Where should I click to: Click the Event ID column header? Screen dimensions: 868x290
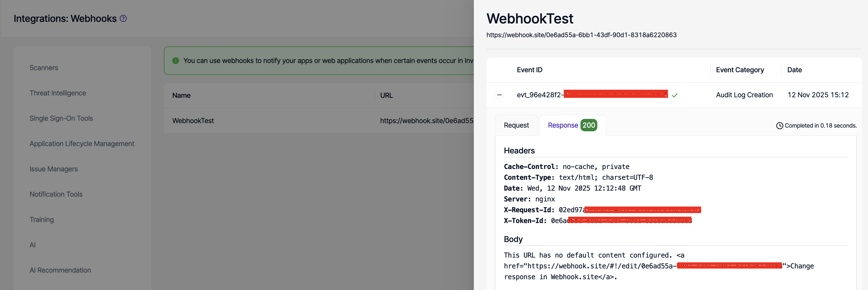(529, 70)
